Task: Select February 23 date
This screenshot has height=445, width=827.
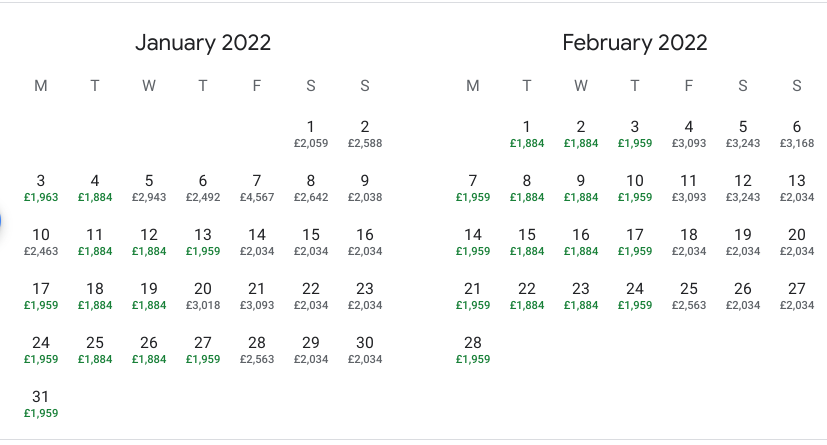Action: click(581, 295)
